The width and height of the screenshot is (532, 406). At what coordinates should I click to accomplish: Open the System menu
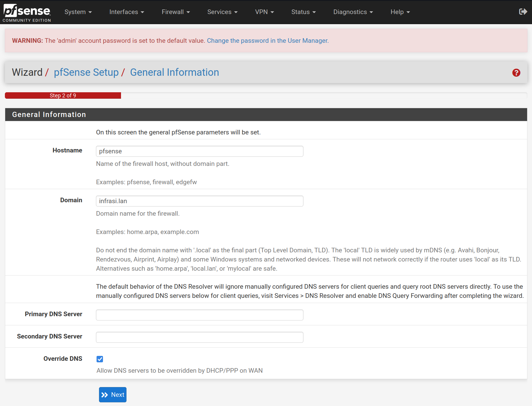[78, 12]
